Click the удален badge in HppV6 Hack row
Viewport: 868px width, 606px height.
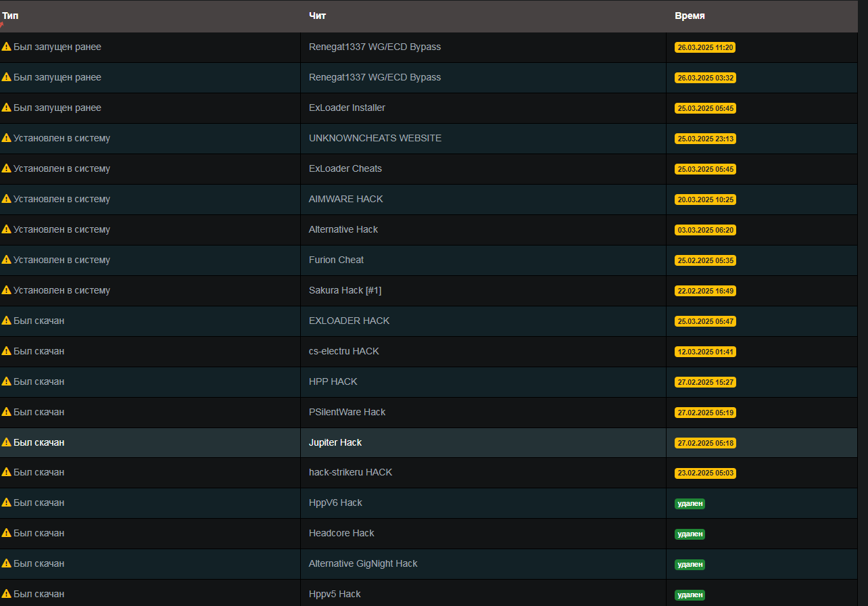tap(690, 504)
